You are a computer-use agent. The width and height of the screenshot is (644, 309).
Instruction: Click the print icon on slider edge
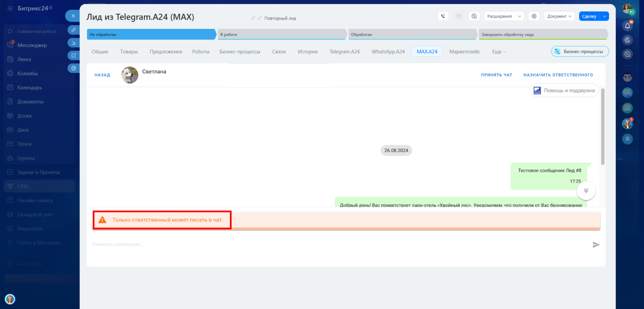[x=74, y=68]
